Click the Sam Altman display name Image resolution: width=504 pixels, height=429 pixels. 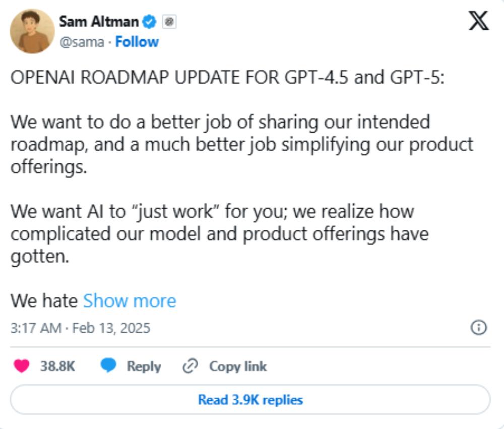pyautogui.click(x=99, y=22)
